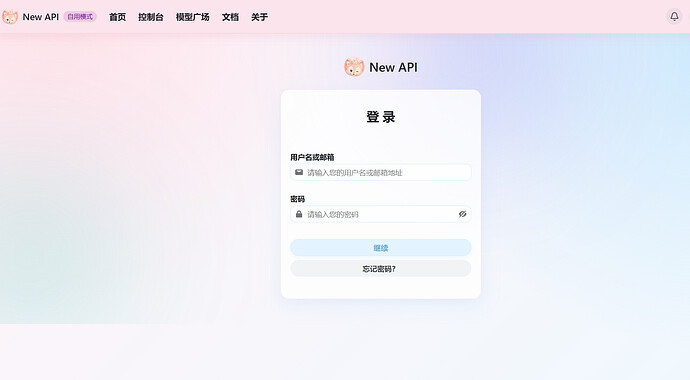Click the 登录 heading text

tap(381, 117)
